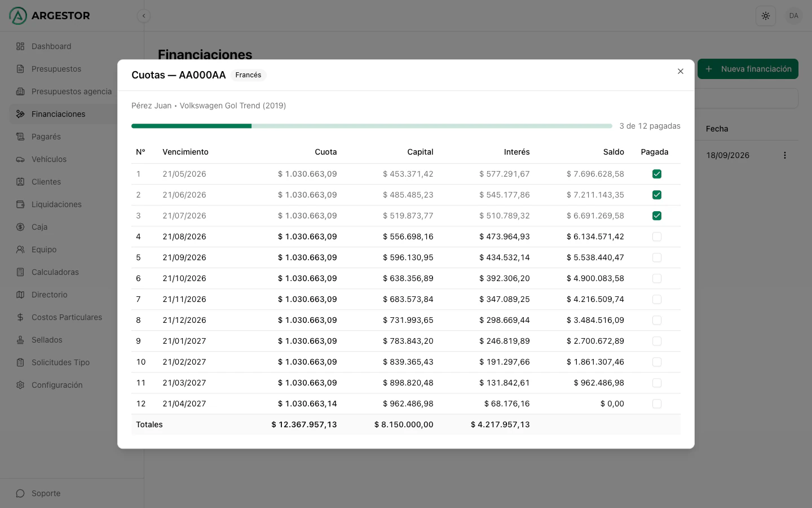Click the Argestor logo icon

(18, 16)
